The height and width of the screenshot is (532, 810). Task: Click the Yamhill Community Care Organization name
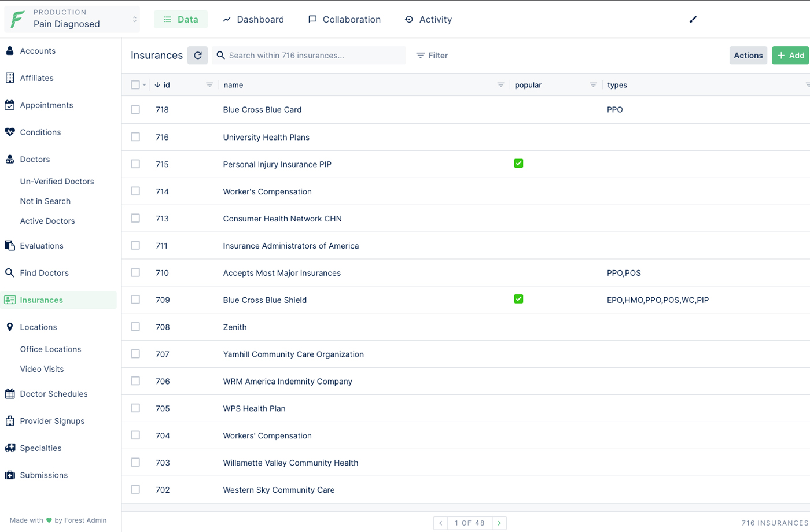tap(293, 354)
